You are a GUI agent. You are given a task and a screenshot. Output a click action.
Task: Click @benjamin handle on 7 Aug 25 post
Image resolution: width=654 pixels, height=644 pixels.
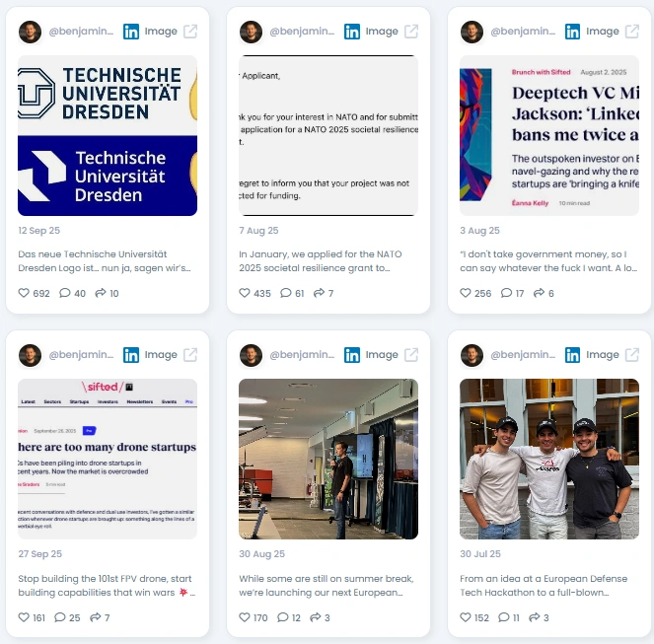[x=302, y=32]
